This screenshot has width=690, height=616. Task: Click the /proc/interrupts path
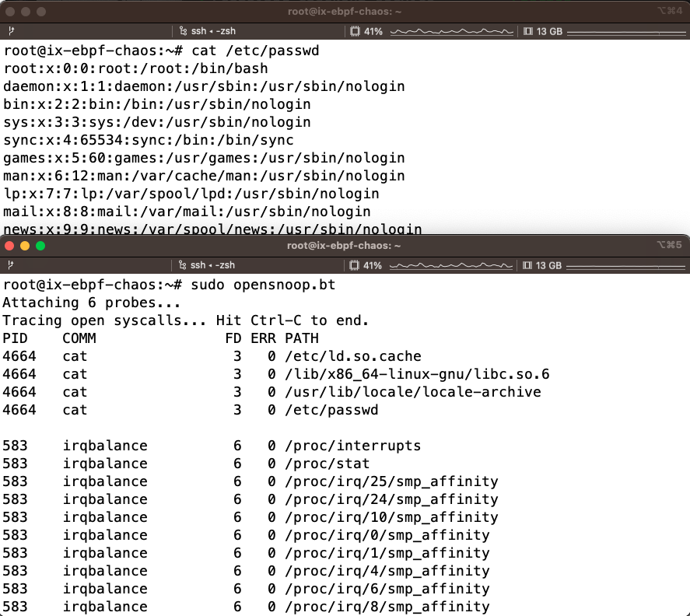[353, 446]
